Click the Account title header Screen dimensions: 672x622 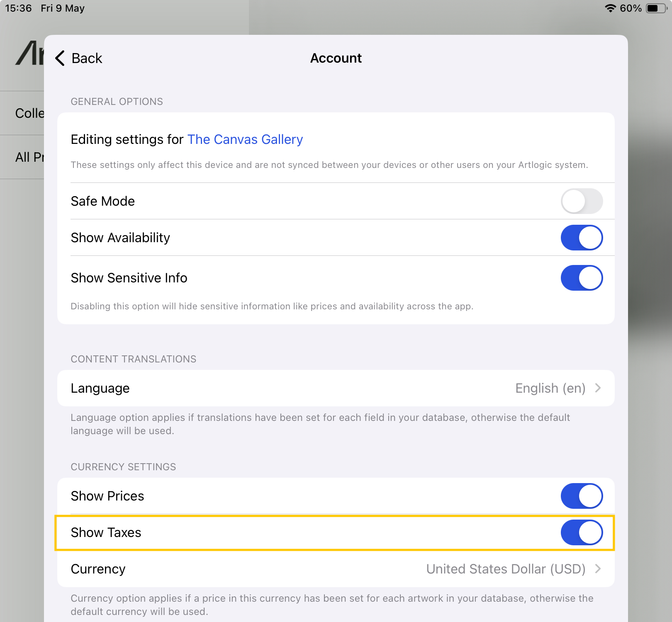coord(336,58)
